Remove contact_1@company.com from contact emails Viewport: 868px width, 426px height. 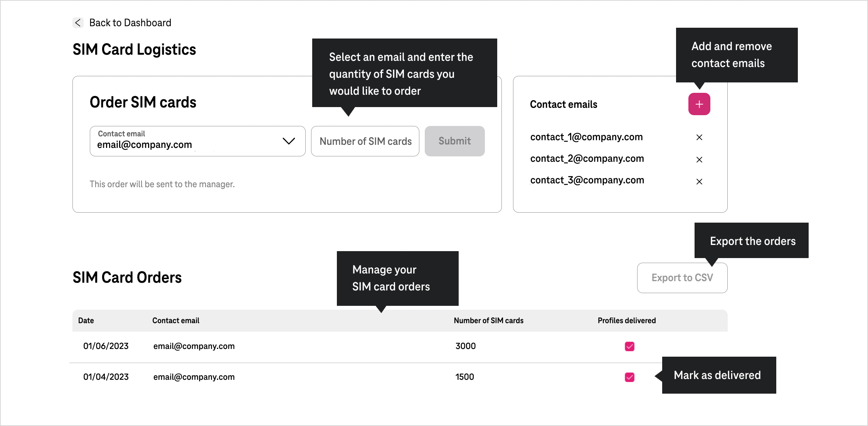699,138
